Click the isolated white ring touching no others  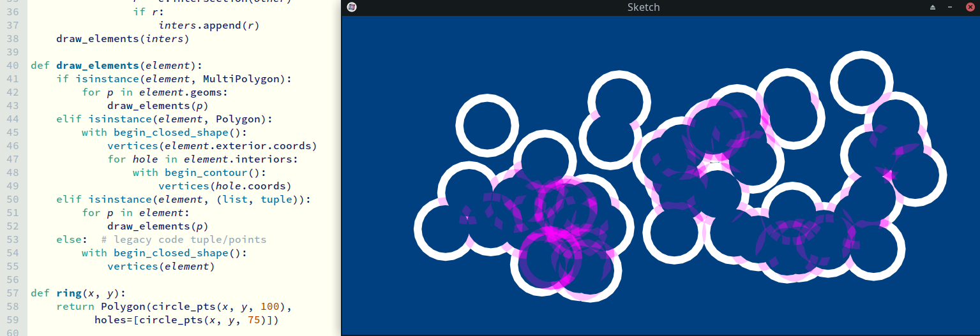point(487,126)
